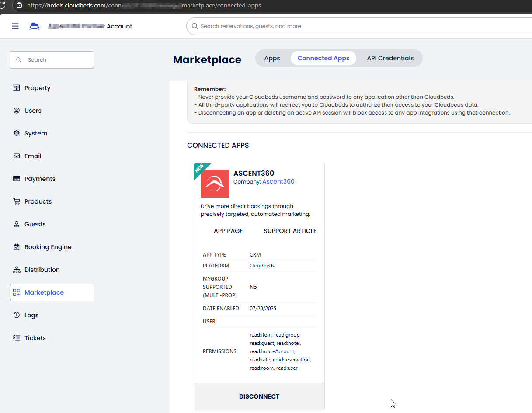532x413 pixels.
Task: Click the Marketplace grid icon
Action: (17, 292)
